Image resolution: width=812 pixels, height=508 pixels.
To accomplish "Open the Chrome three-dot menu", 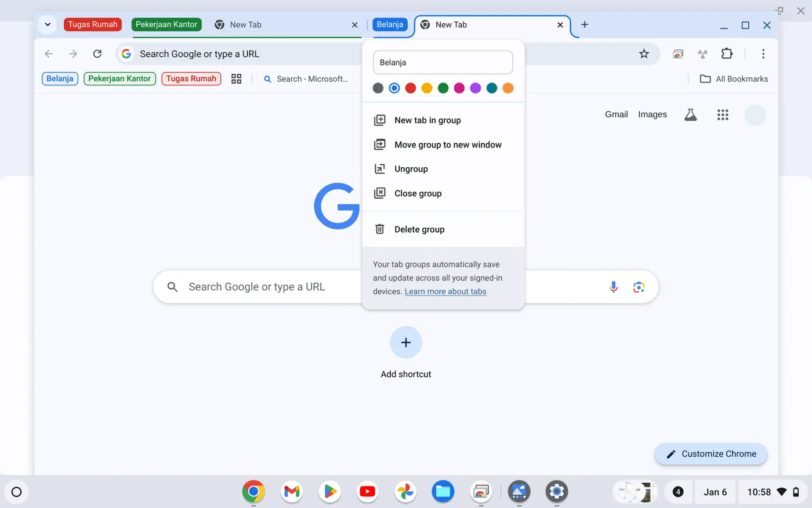I will (x=763, y=54).
